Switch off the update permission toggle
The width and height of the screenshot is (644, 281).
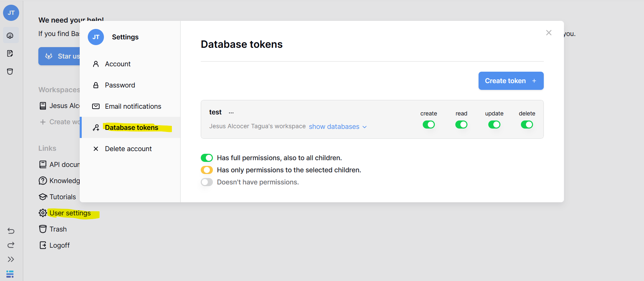coord(494,125)
